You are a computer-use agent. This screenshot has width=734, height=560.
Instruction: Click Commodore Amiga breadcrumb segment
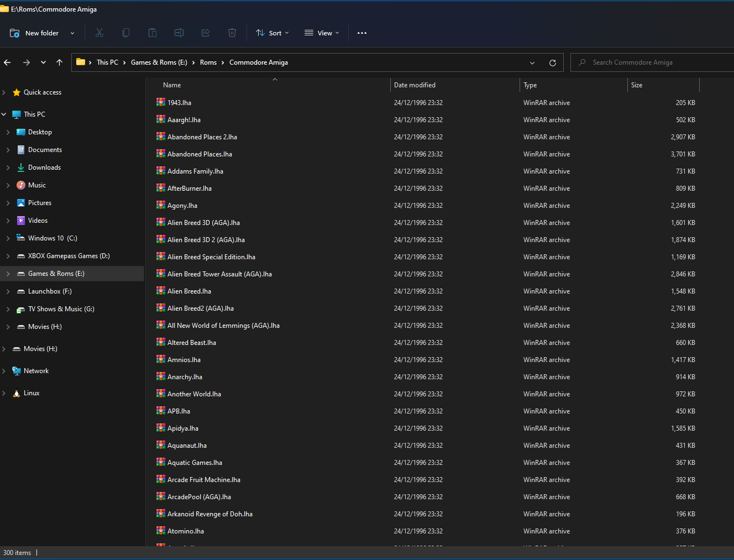(259, 62)
